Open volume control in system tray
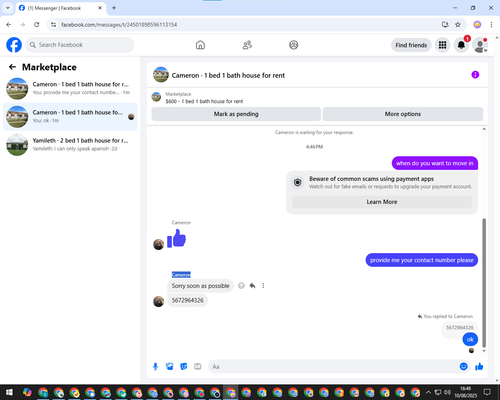The image size is (500, 400). (447, 392)
